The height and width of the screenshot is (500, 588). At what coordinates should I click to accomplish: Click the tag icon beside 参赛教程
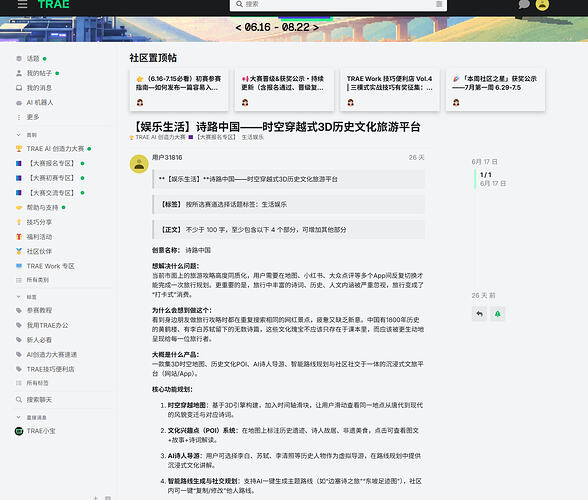tap(19, 310)
